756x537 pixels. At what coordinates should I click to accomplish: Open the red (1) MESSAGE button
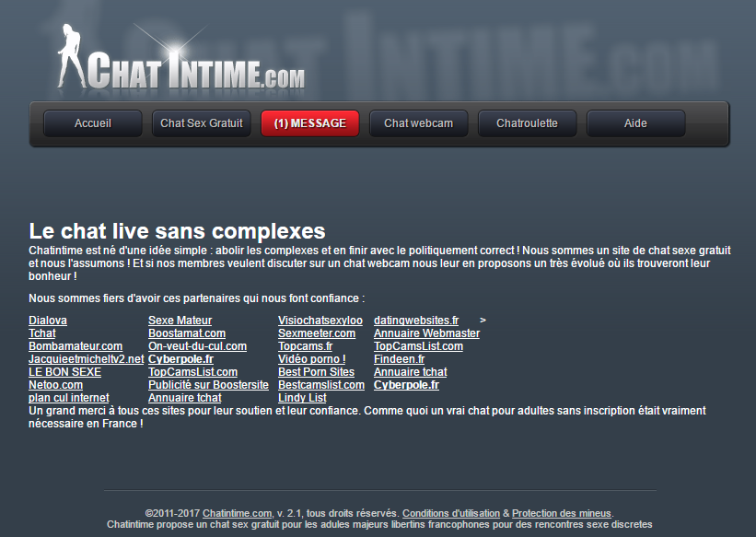310,123
